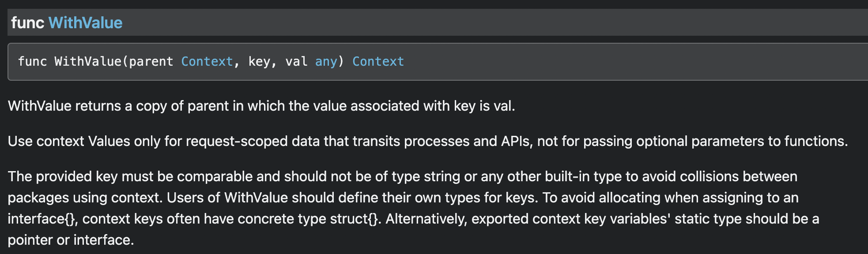Click 'func' keyword inside the code signature

click(32, 61)
